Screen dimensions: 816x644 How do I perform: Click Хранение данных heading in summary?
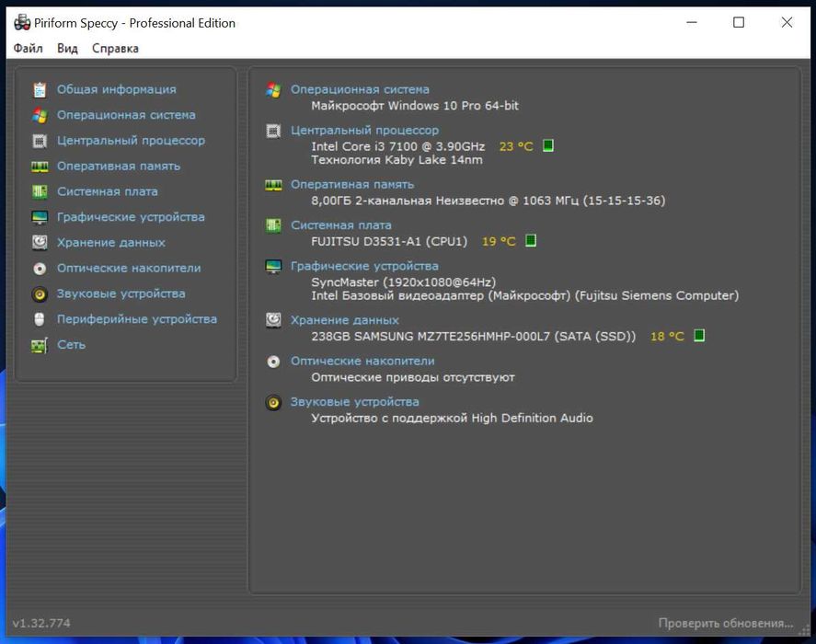click(344, 320)
